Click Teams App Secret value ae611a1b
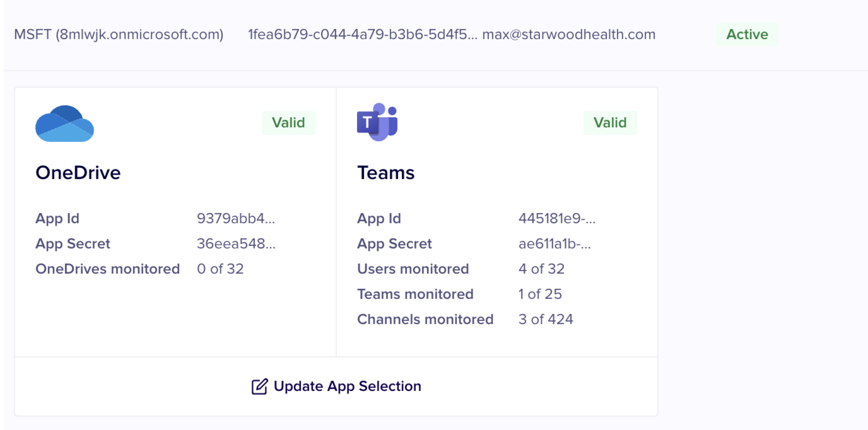This screenshot has height=430, width=868. pyautogui.click(x=554, y=243)
